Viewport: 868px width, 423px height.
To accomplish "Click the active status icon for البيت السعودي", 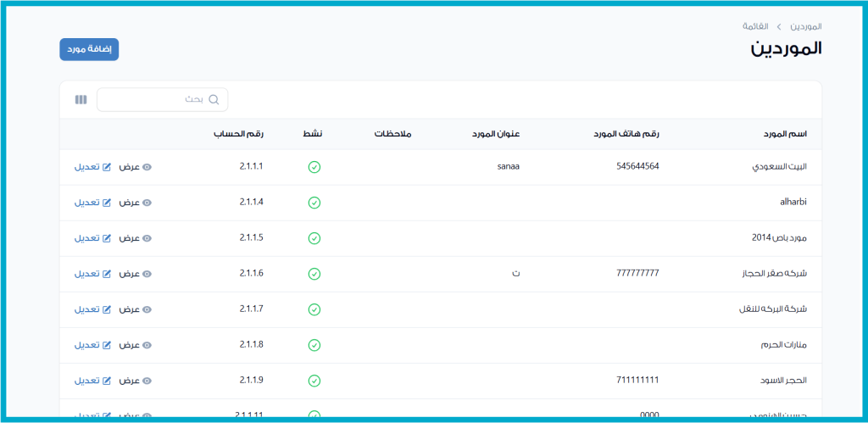I will point(314,167).
